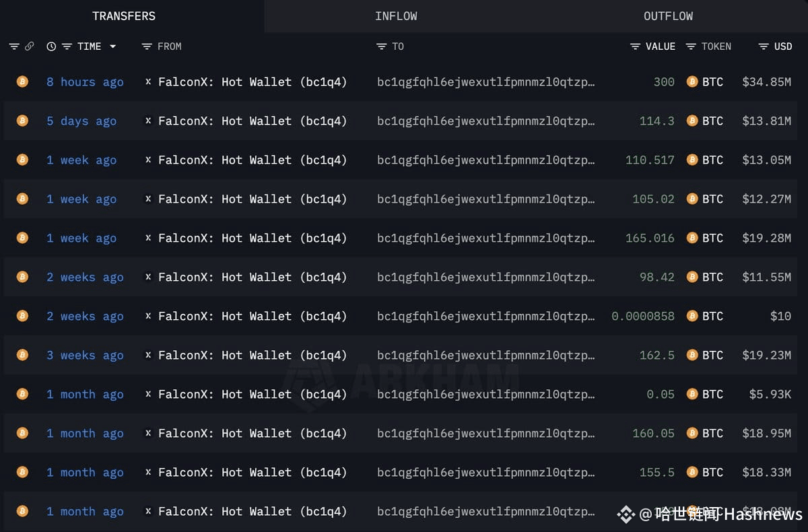808x532 pixels.
Task: Click the FROM column header label
Action: tap(170, 46)
